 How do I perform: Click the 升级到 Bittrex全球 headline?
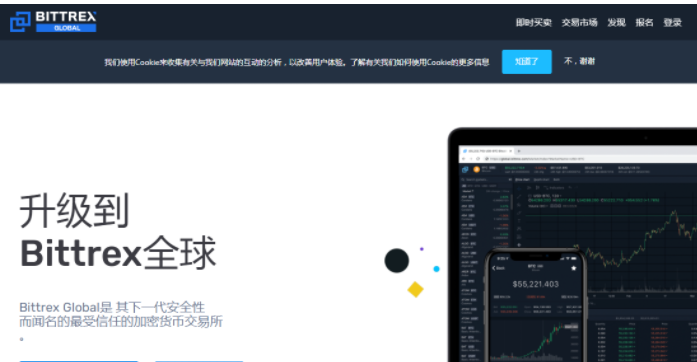pyautogui.click(x=118, y=231)
